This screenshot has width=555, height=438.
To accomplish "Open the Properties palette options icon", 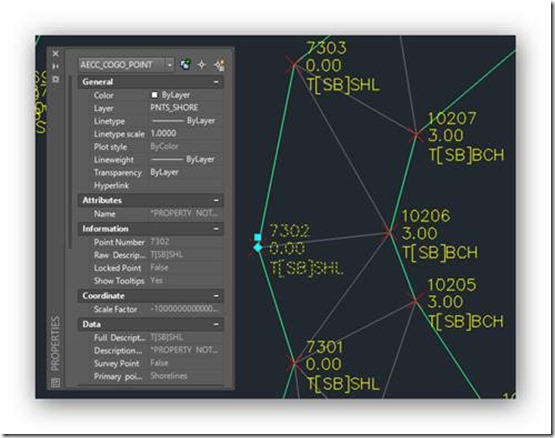I will coord(56,79).
